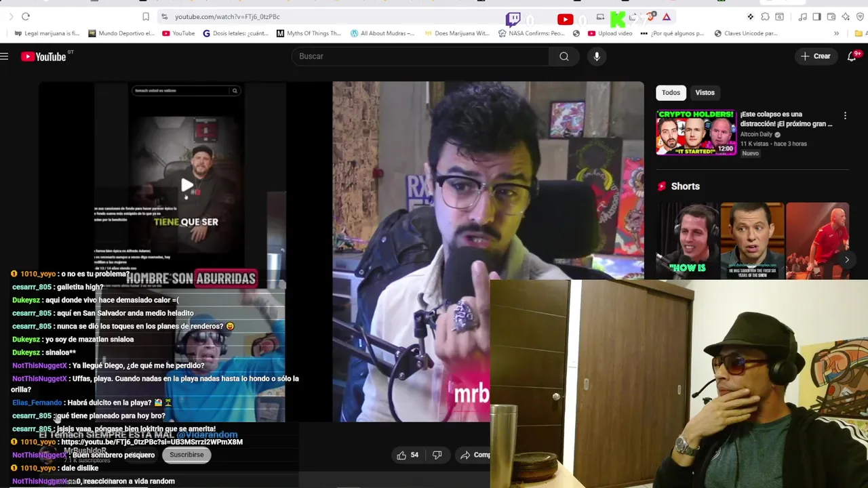Viewport: 868px width, 488px height.
Task: Open the 'CRYPTO HOLDERS!' video thumbnail
Action: tap(696, 132)
